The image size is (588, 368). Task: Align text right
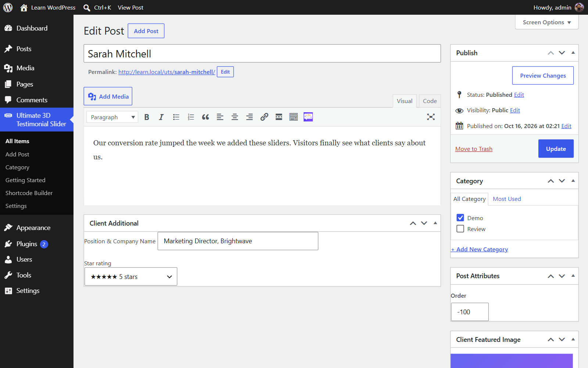(x=250, y=117)
